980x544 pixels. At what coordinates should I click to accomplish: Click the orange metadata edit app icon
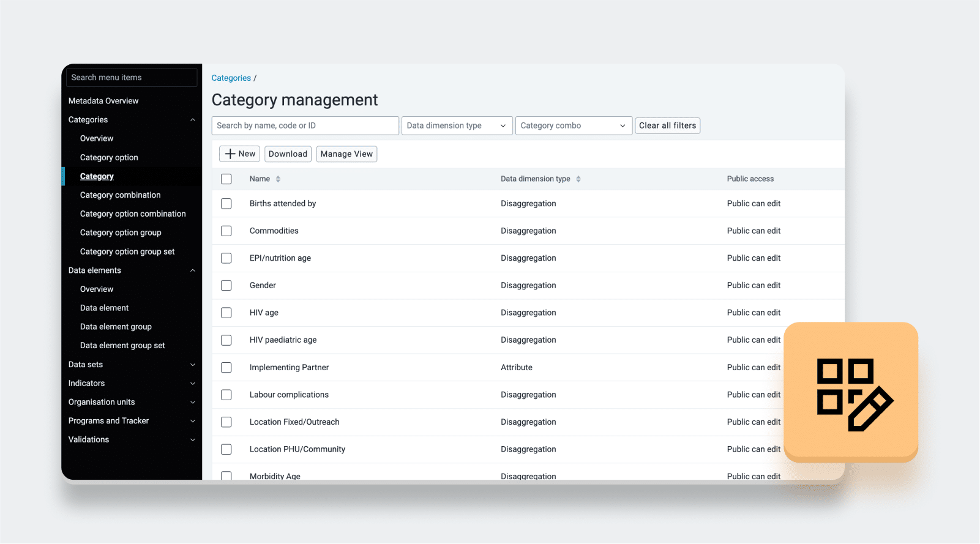point(851,392)
